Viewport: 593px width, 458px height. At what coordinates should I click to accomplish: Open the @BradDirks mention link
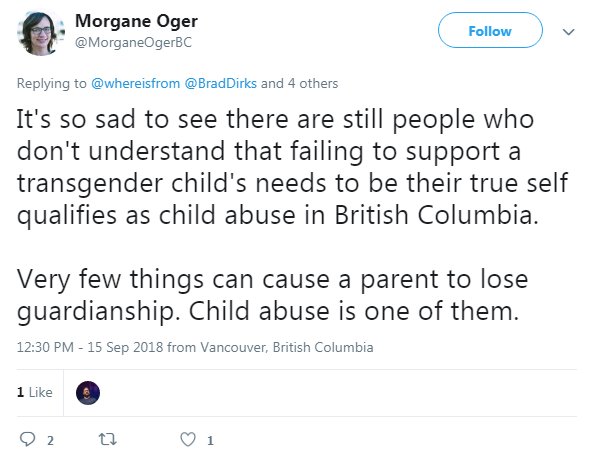click(220, 83)
